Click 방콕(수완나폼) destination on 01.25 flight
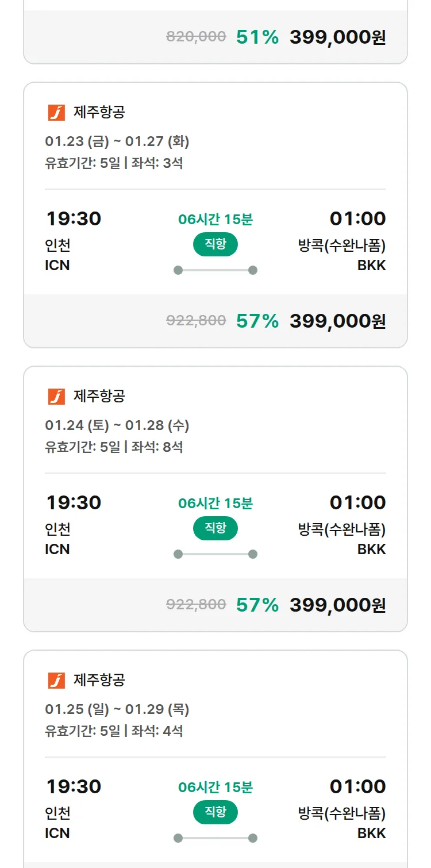 341,813
